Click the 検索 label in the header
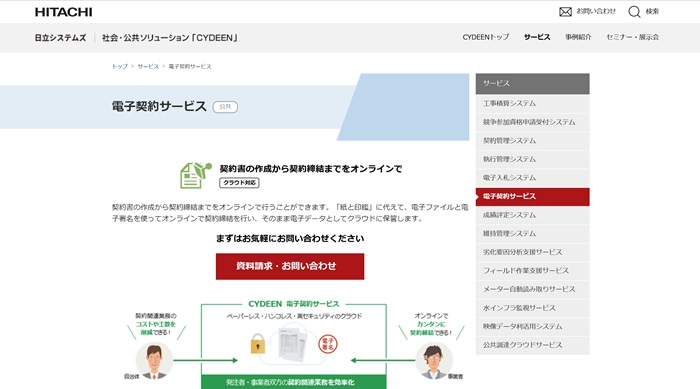The height and width of the screenshot is (389, 700). tap(652, 12)
